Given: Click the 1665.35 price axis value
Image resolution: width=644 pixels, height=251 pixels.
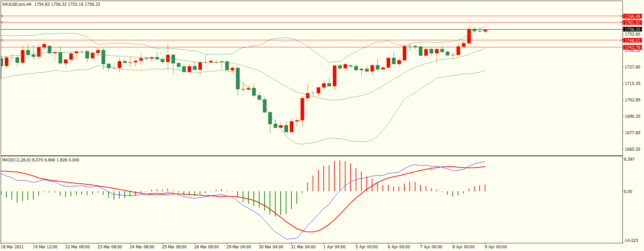Looking at the screenshot, I should point(632,149).
